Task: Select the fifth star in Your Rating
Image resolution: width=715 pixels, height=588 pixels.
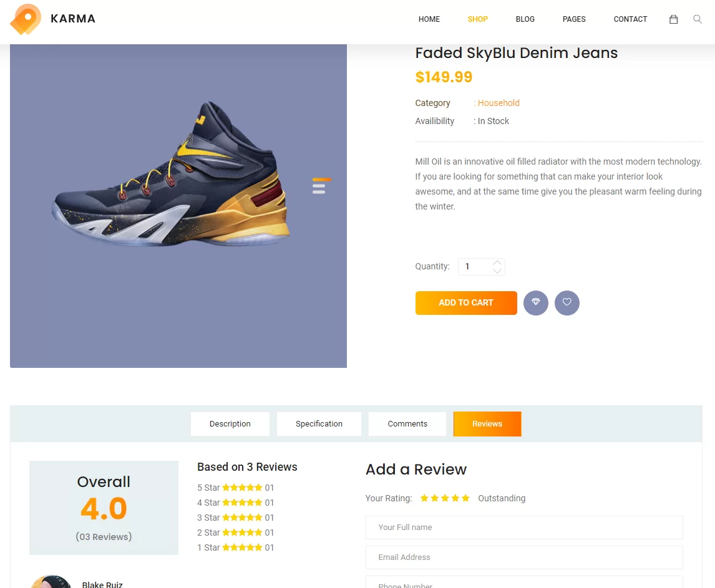Action: 465,498
